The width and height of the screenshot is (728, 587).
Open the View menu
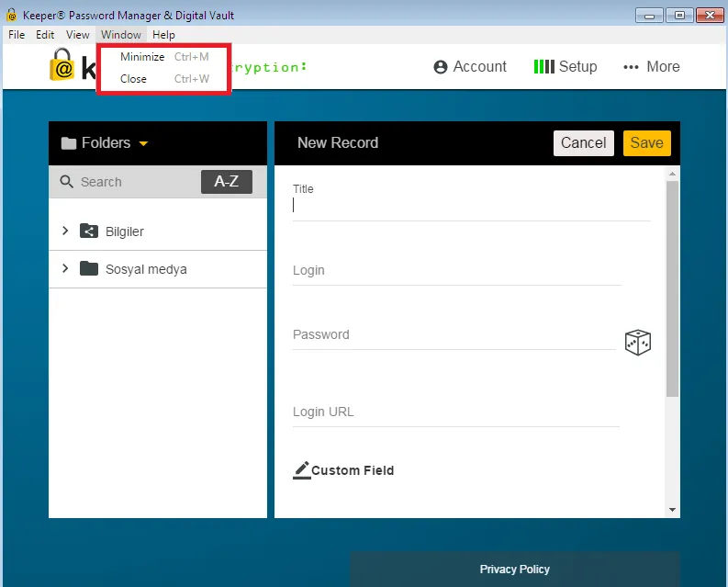(x=77, y=35)
